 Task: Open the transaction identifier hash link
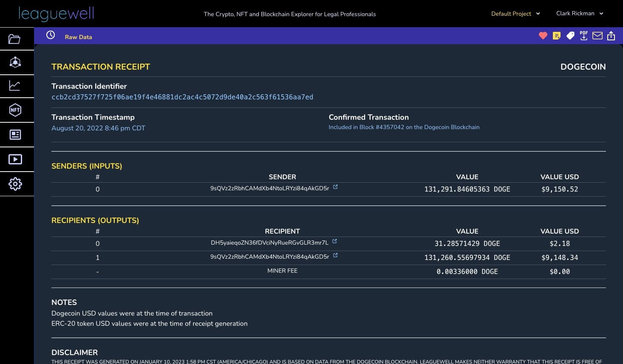182,97
